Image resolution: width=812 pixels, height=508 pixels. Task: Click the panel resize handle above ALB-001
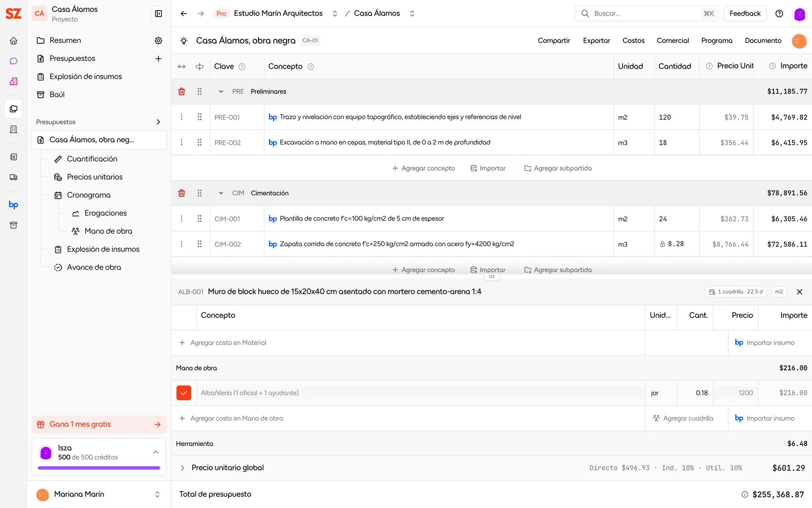[x=491, y=276]
